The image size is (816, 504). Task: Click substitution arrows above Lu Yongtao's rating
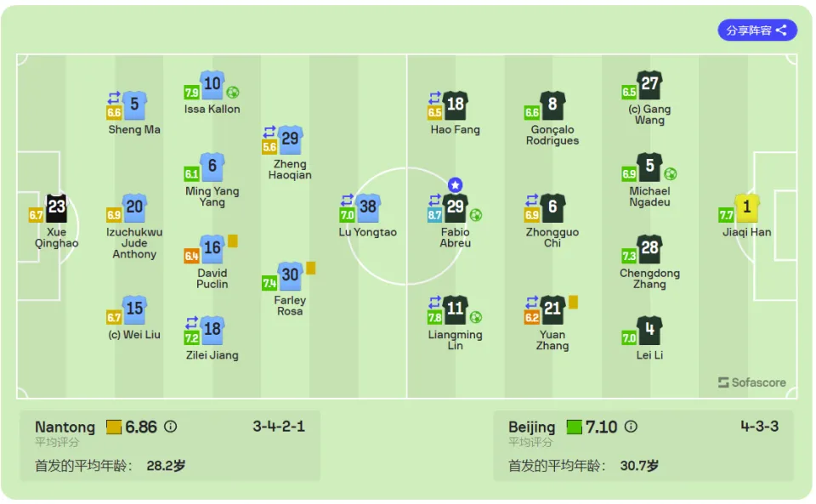coord(347,201)
